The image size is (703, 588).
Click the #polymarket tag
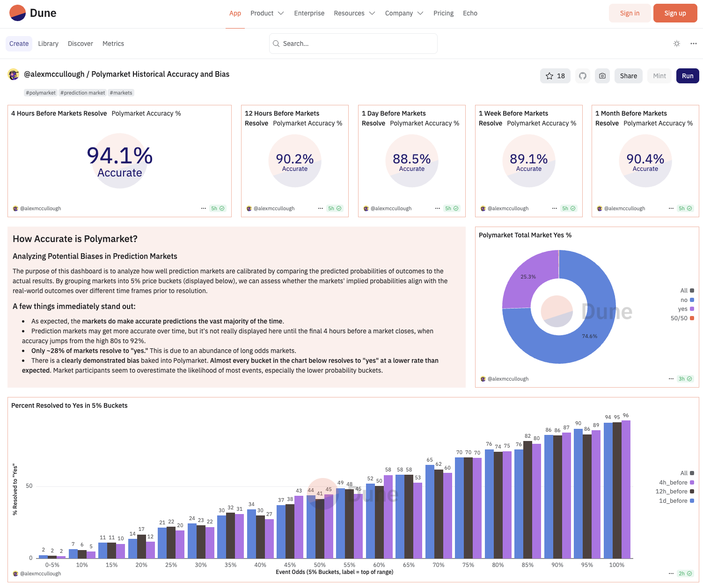pyautogui.click(x=41, y=93)
